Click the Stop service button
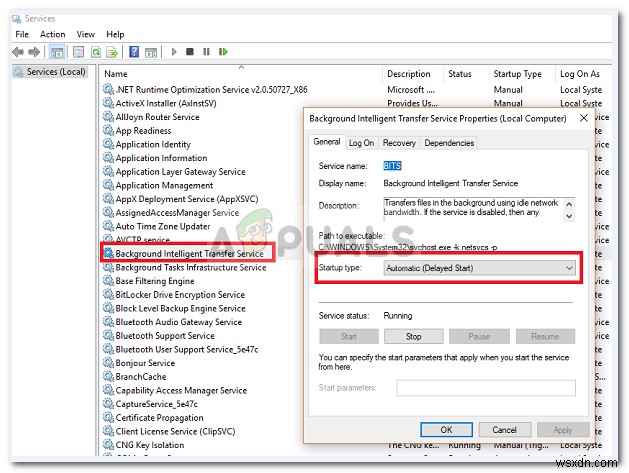Screen dimensions: 629x473 [x=414, y=337]
